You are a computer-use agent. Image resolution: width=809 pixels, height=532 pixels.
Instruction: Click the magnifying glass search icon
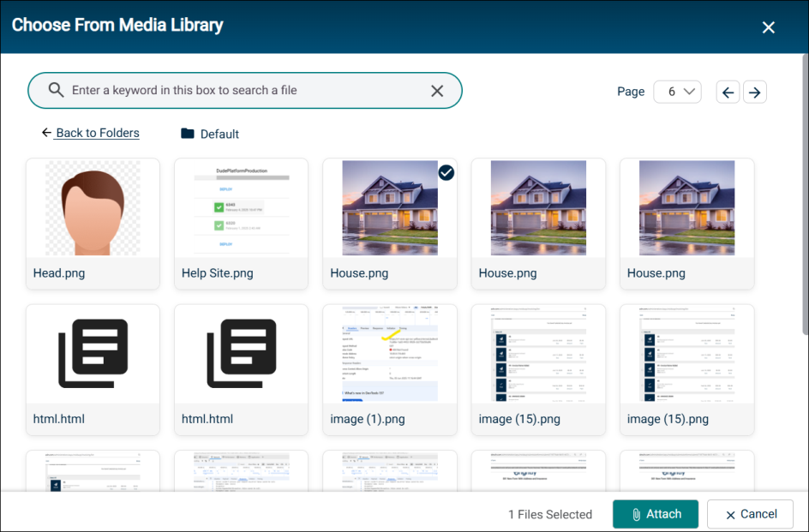56,90
